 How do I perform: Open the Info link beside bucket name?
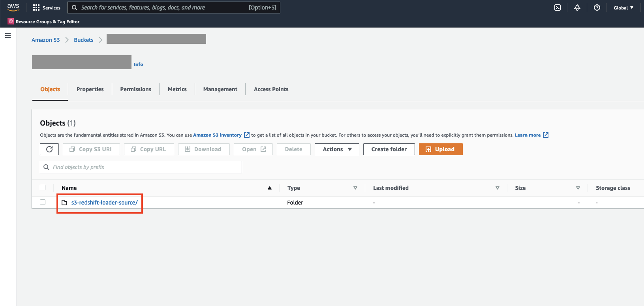tap(139, 64)
